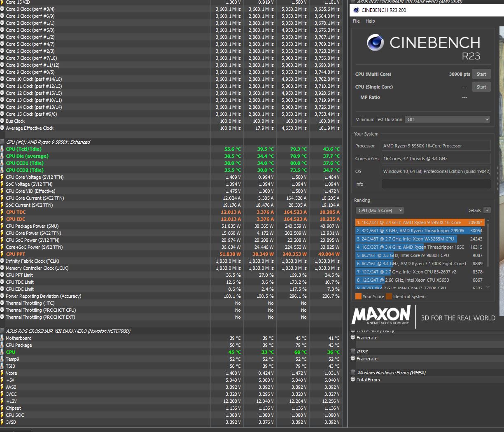
Task: Click the icon beside Total Errors
Action: 353,380
